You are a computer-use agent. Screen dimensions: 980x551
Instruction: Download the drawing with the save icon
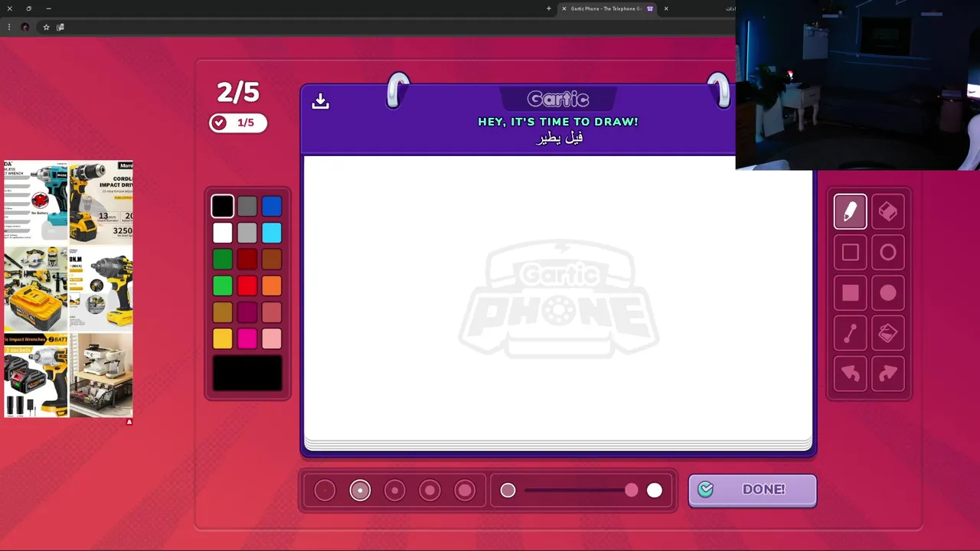[x=320, y=101]
